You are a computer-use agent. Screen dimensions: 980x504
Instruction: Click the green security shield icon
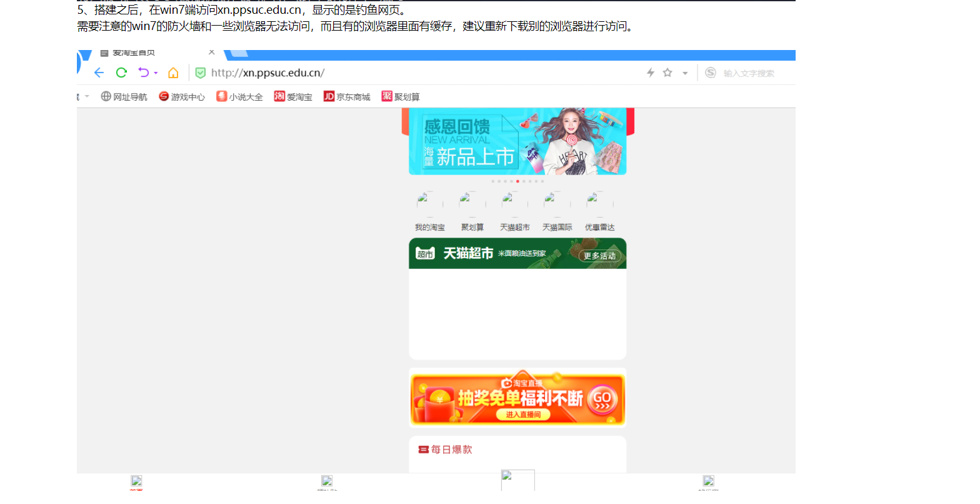pos(201,73)
